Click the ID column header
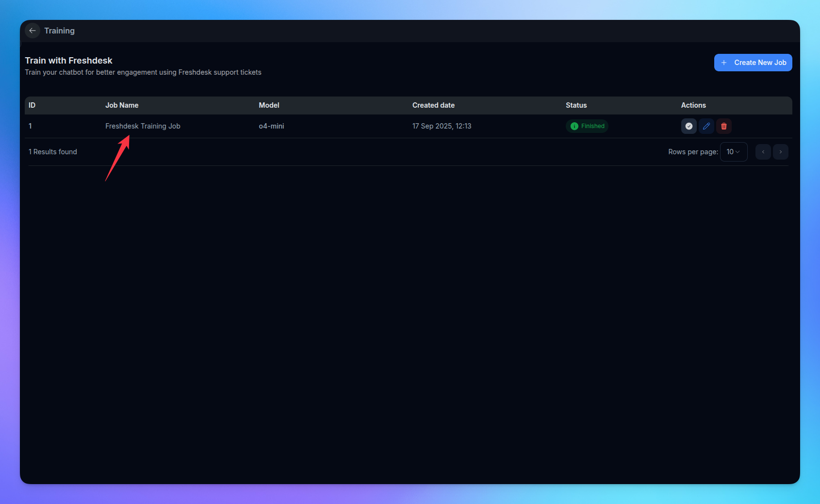The height and width of the screenshot is (504, 820). (x=32, y=105)
